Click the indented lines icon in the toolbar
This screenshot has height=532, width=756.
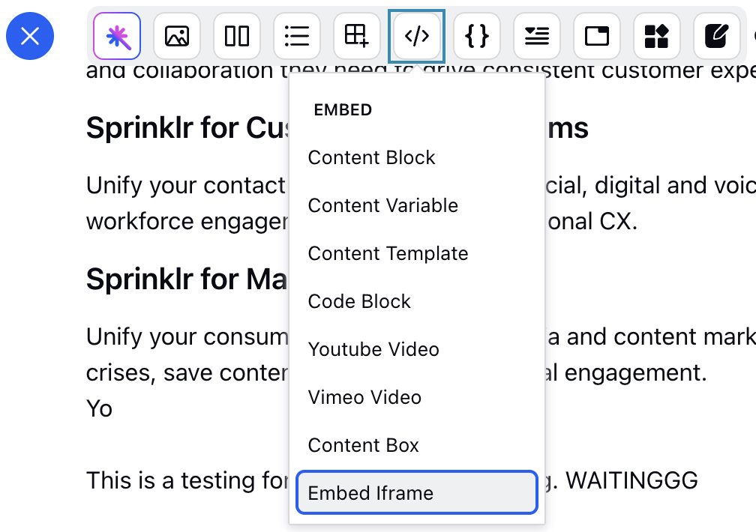click(537, 36)
